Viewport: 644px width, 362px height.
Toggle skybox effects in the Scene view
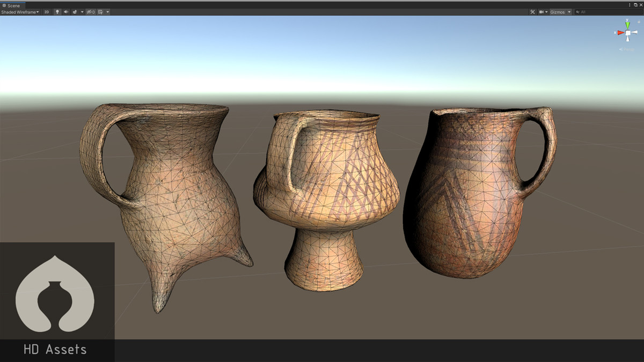(75, 11)
